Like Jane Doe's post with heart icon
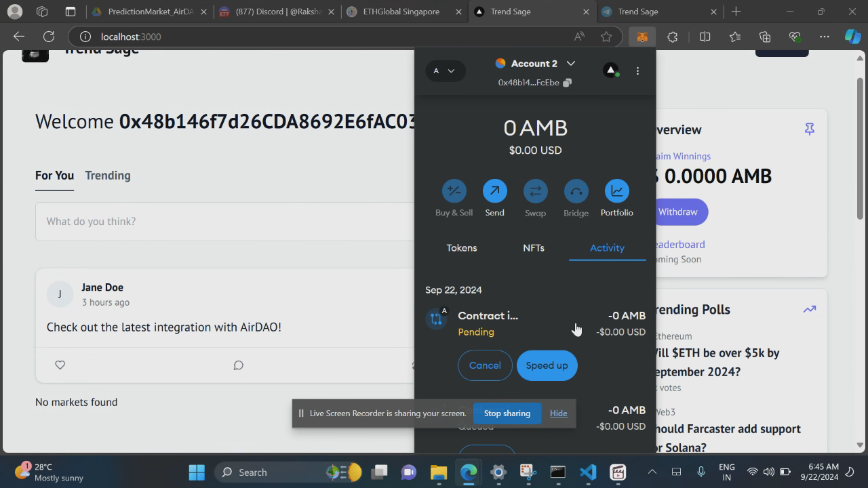Viewport: 868px width, 488px height. (x=60, y=365)
